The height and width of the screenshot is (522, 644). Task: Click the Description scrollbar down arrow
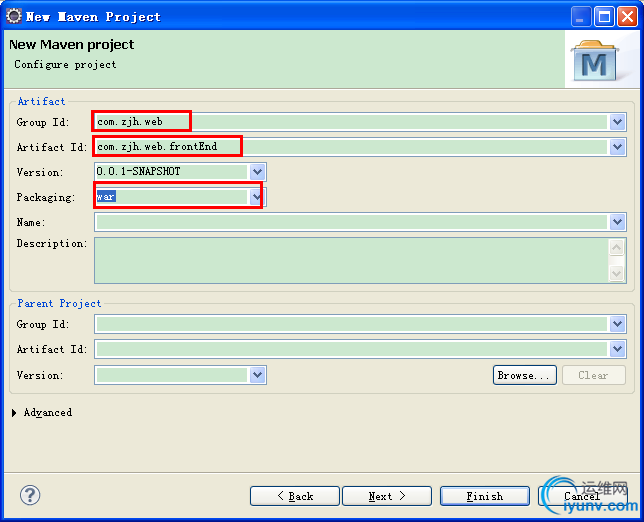616,273
